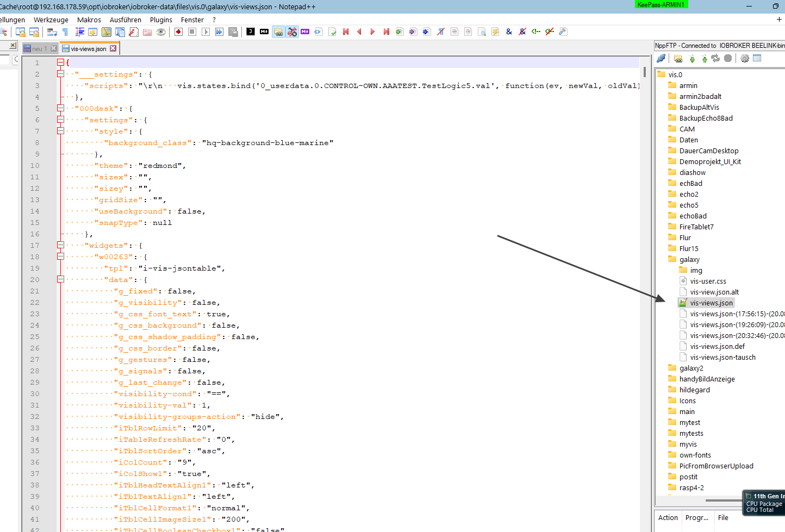Refresh the NppFTP directory listing
Screen dimensions: 785x532
716,58
